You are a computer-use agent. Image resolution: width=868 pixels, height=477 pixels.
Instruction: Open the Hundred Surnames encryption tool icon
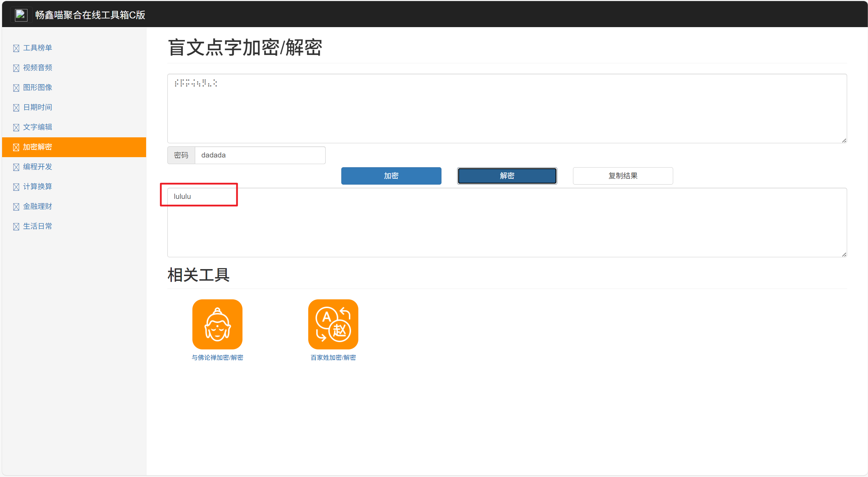[x=333, y=324]
